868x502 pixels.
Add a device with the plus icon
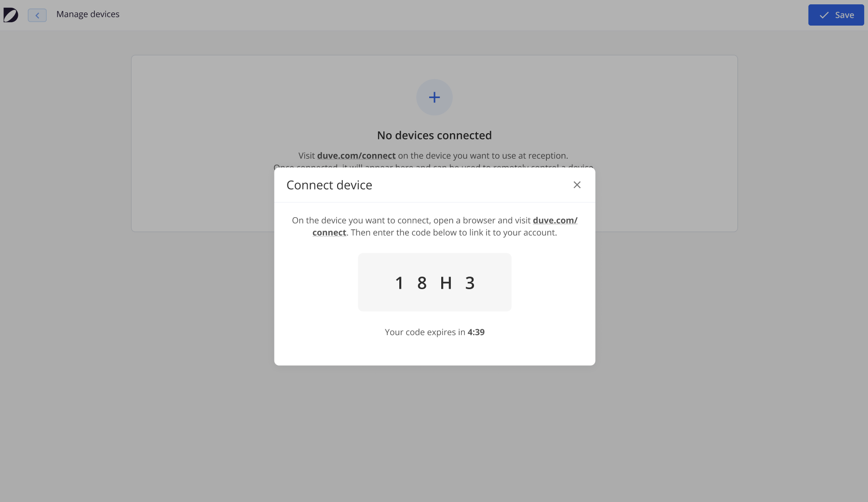tap(434, 97)
